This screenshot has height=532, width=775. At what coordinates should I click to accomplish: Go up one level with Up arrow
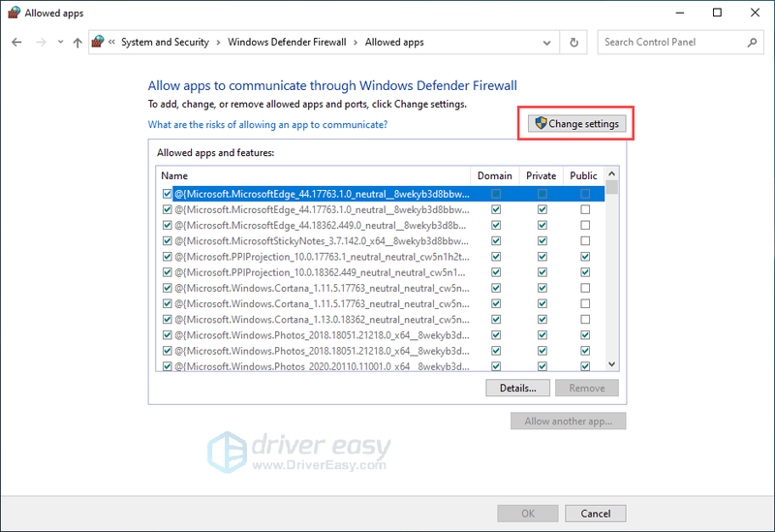(x=77, y=43)
